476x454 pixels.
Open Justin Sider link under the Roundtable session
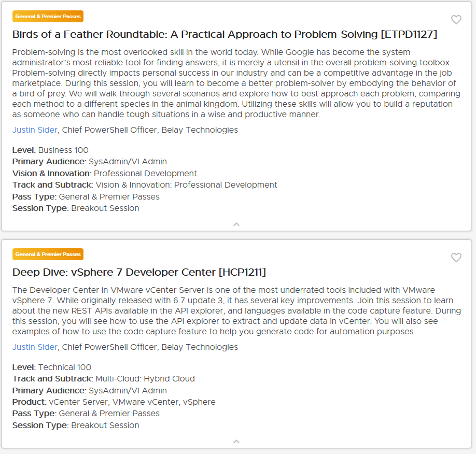[35, 130]
